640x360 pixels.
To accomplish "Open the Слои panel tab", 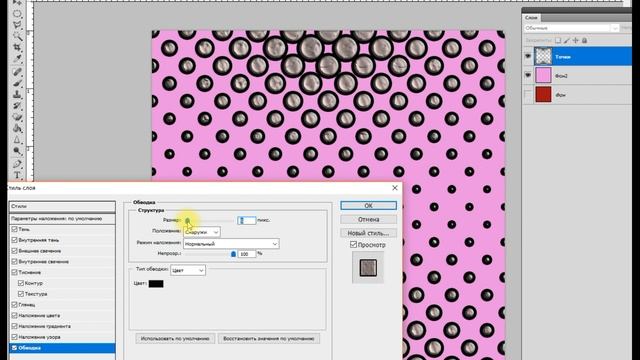I will tap(531, 18).
